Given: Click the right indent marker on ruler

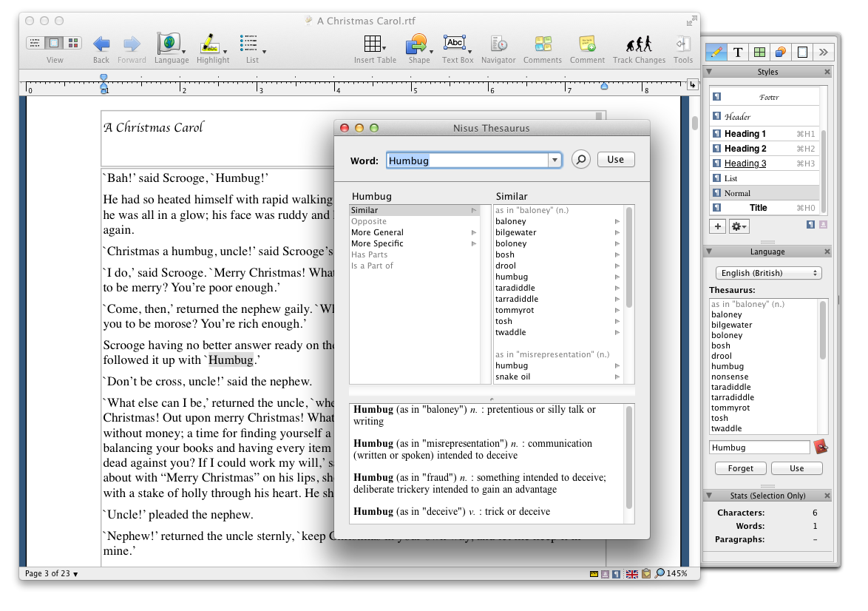Looking at the screenshot, I should [x=604, y=86].
